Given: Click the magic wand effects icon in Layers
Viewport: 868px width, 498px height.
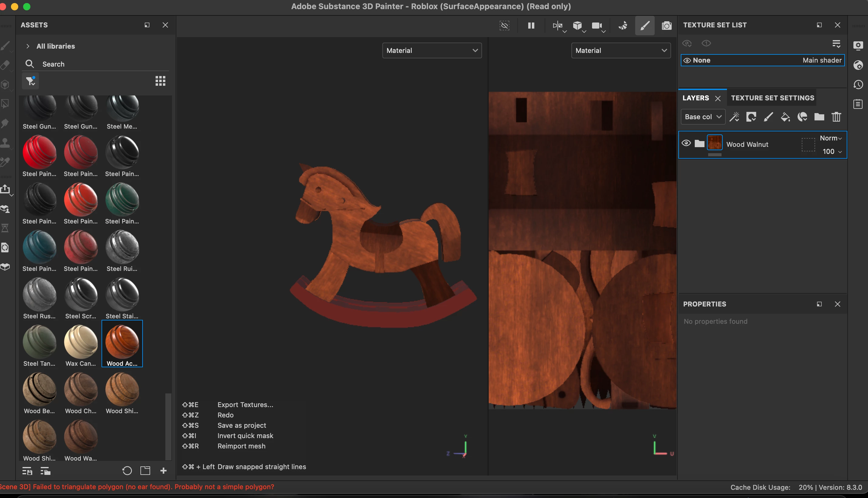Looking at the screenshot, I should [x=734, y=117].
